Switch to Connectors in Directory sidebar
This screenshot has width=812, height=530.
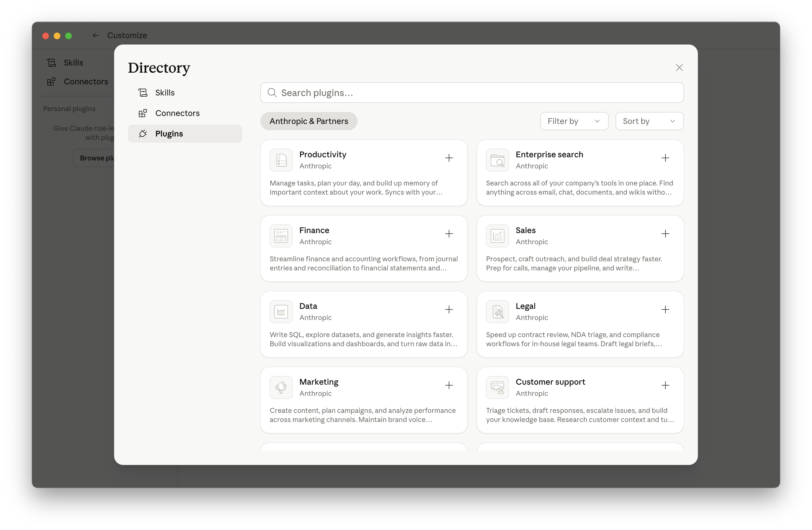pyautogui.click(x=177, y=113)
